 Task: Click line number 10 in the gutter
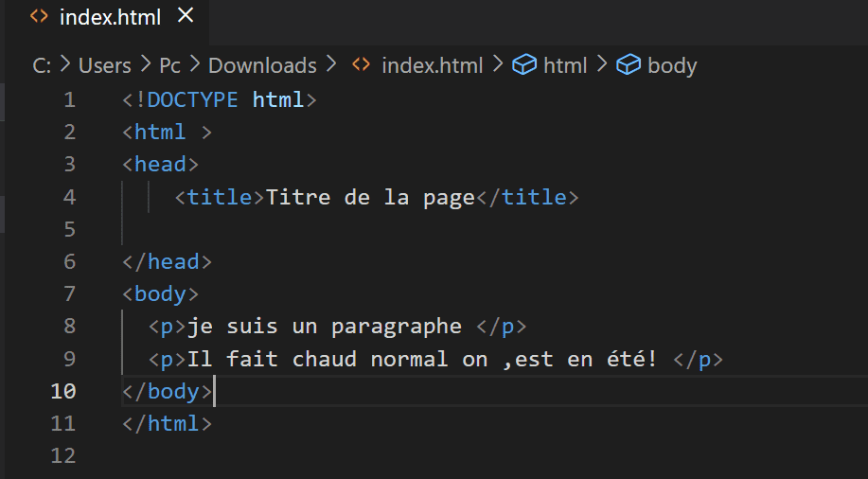(x=63, y=392)
